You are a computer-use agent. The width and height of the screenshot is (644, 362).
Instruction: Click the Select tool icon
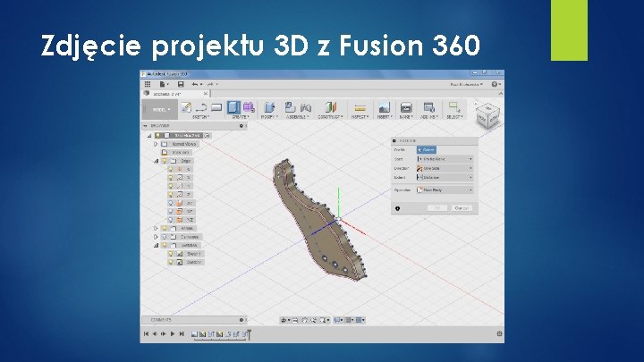pos(454,107)
